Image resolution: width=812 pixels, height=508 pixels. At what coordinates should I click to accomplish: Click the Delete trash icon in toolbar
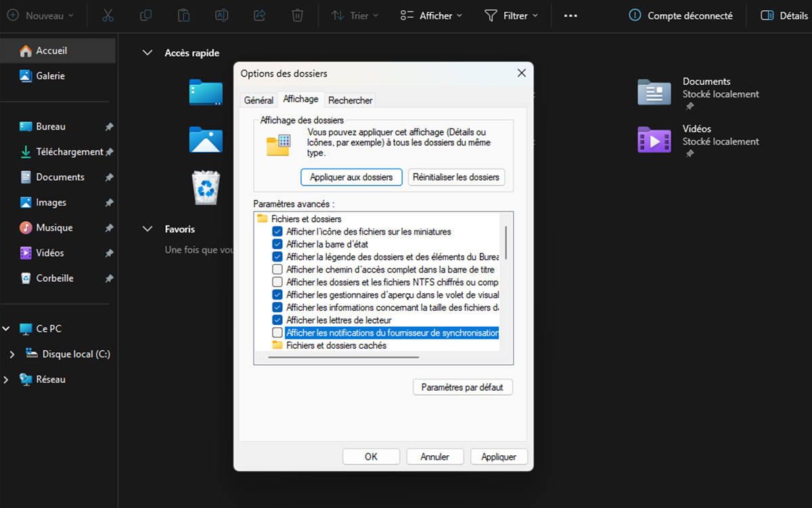point(297,16)
